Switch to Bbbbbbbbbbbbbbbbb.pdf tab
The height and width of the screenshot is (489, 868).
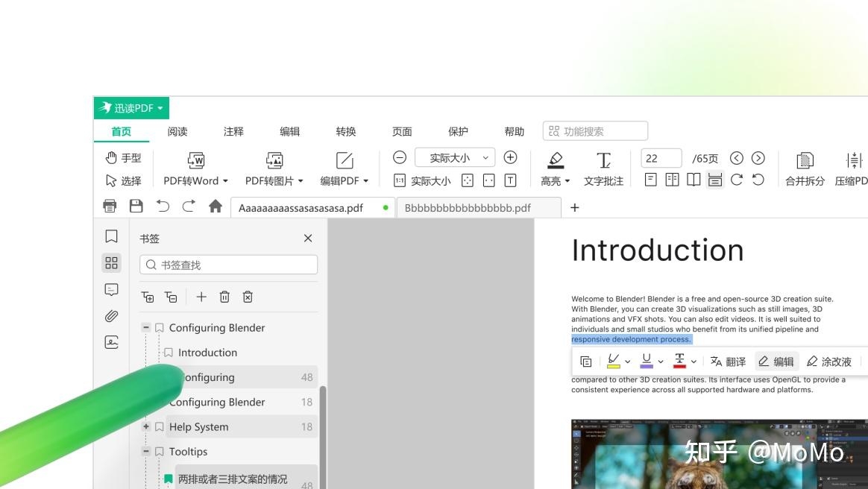point(479,208)
